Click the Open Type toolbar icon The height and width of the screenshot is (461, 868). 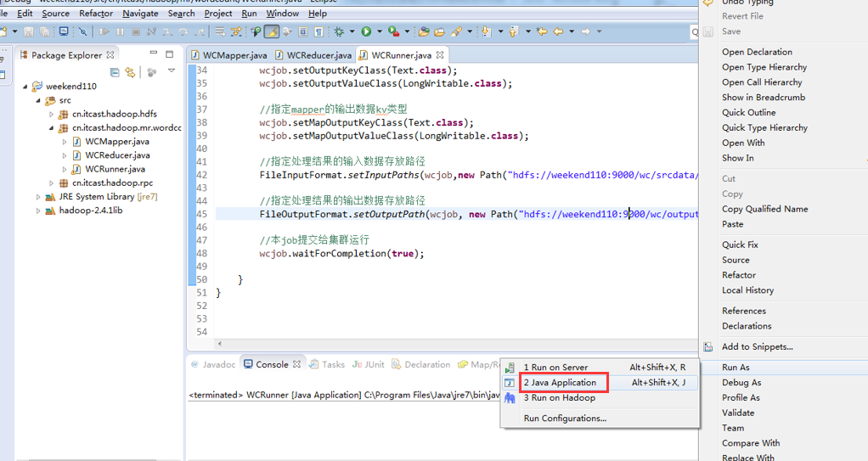[x=424, y=32]
